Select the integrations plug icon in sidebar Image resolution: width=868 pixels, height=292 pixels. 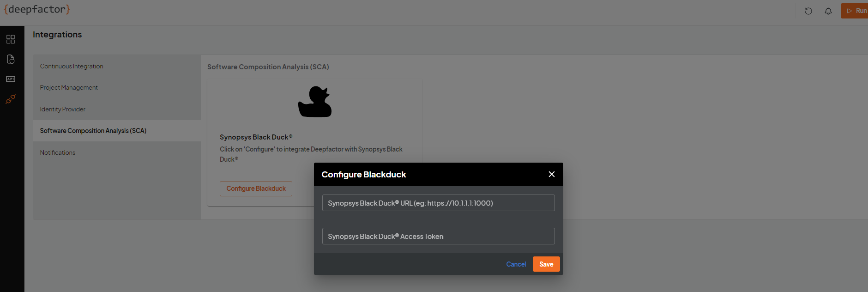tap(11, 99)
